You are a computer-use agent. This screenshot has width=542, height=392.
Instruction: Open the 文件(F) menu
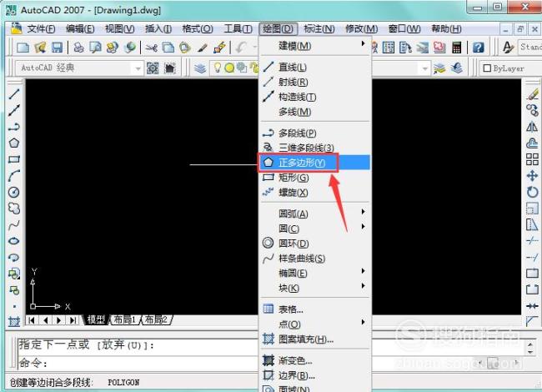click(x=41, y=28)
